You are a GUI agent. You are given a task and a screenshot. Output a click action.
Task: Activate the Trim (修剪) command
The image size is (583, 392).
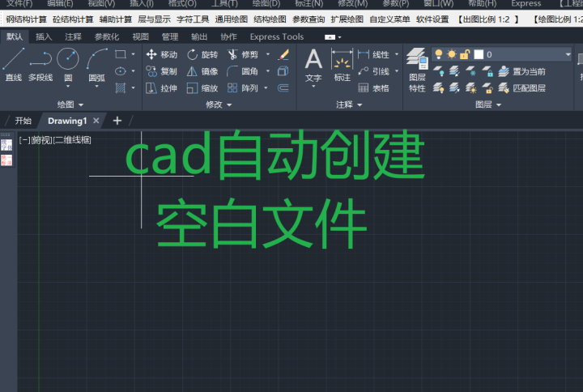[x=242, y=55]
